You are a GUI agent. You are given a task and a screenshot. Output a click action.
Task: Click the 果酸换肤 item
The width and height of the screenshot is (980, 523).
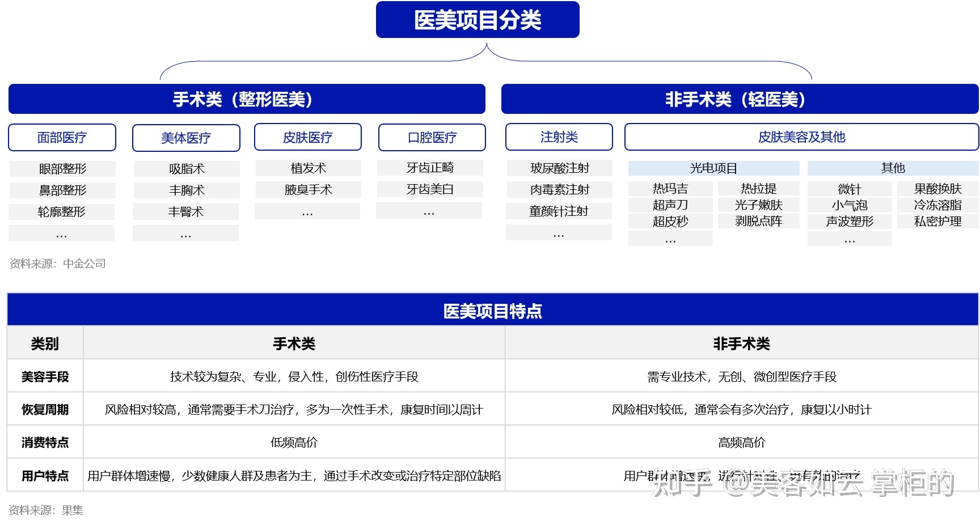[x=937, y=189]
